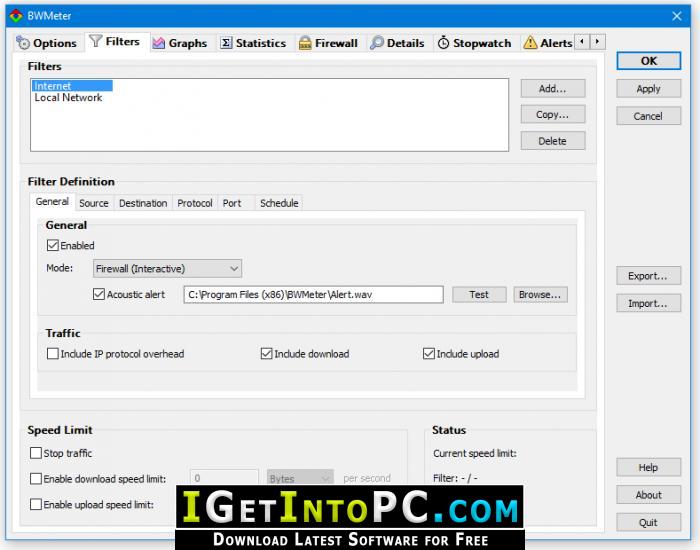Click the Alert.wav file path field

coord(313,295)
